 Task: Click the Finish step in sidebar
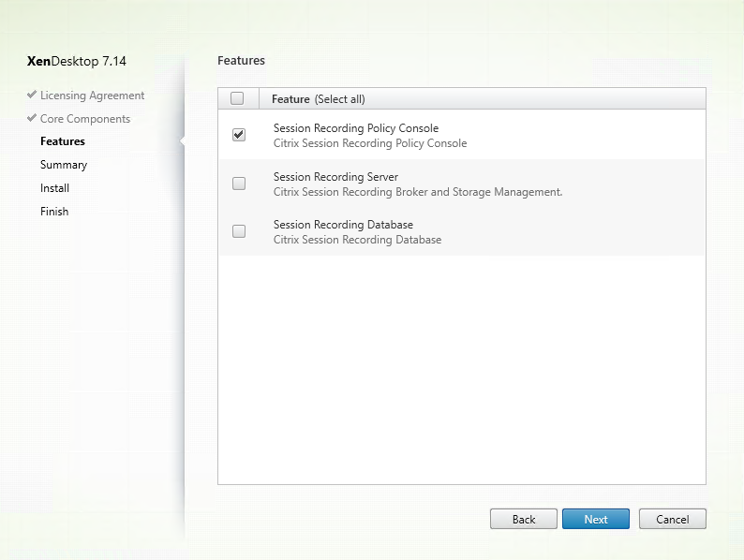click(54, 212)
